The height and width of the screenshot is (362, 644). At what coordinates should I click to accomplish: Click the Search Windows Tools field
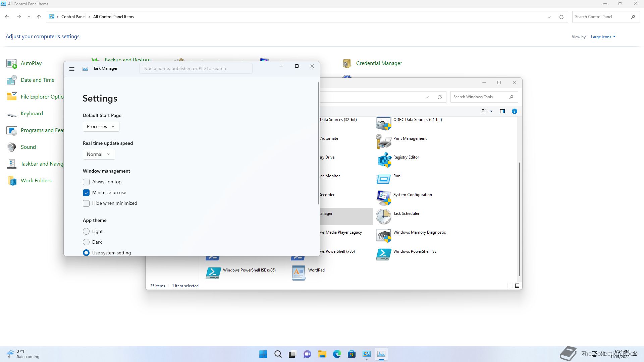(484, 97)
